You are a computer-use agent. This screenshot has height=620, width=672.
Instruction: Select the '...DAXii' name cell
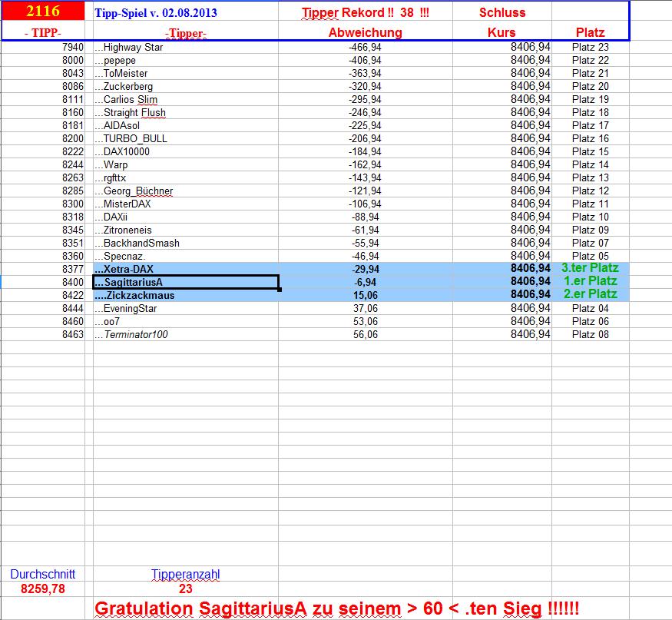(x=186, y=217)
